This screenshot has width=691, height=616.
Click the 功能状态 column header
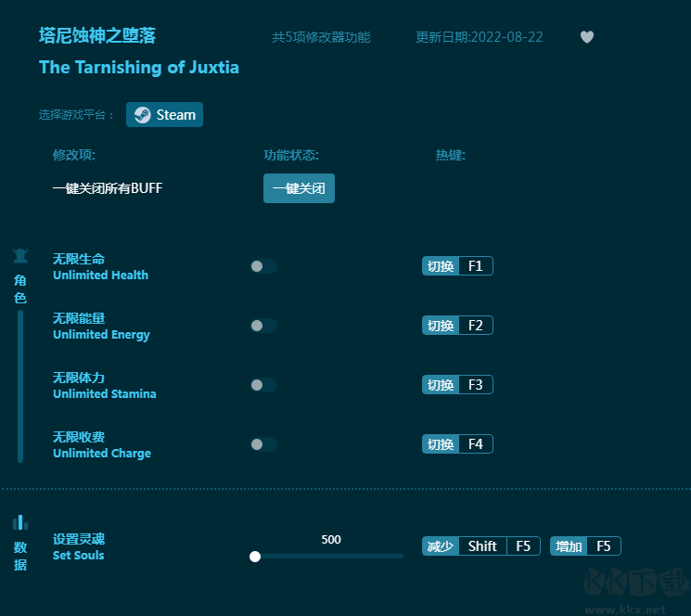[291, 155]
